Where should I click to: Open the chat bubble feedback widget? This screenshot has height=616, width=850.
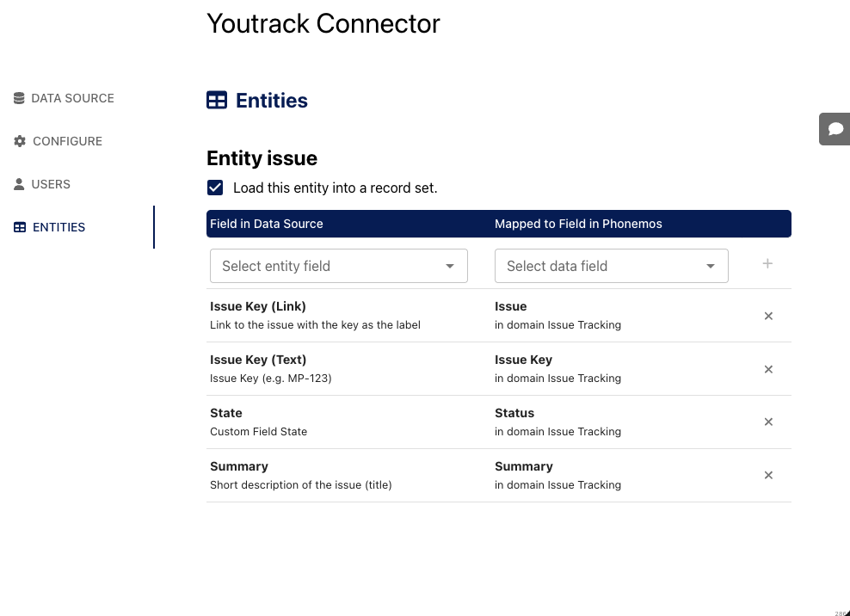pyautogui.click(x=835, y=129)
